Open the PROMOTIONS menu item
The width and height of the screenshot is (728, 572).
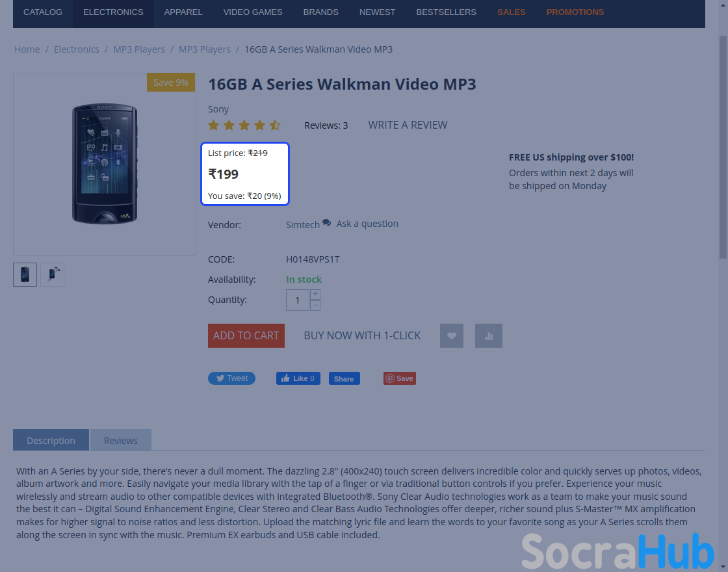[x=575, y=12]
